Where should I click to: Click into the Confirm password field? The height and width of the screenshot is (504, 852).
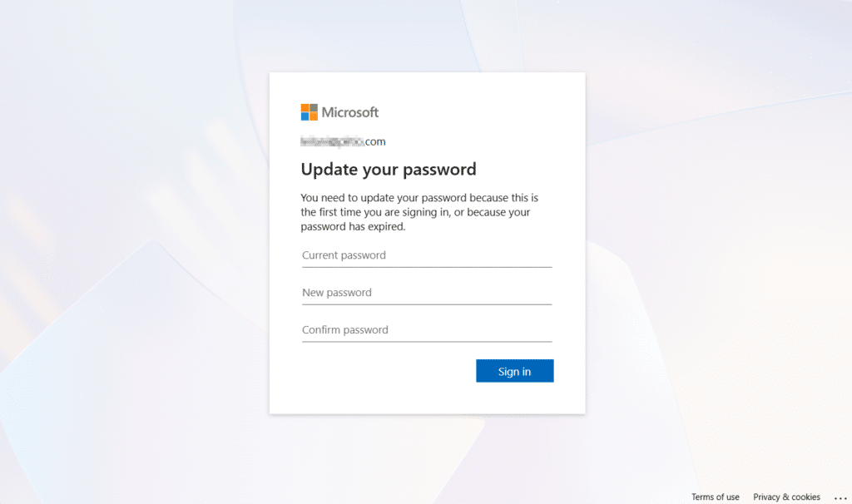pos(427,331)
